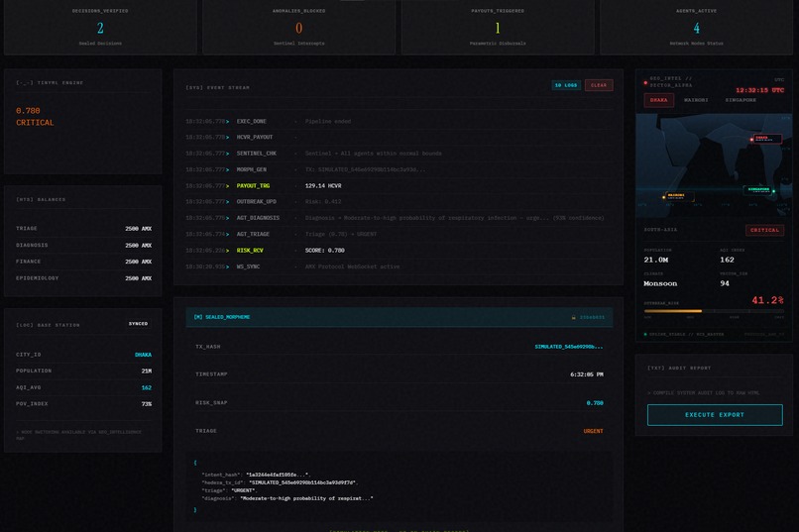This screenshot has width=799, height=532.
Task: Select the WS_SYNC log entry
Action: [x=399, y=266]
